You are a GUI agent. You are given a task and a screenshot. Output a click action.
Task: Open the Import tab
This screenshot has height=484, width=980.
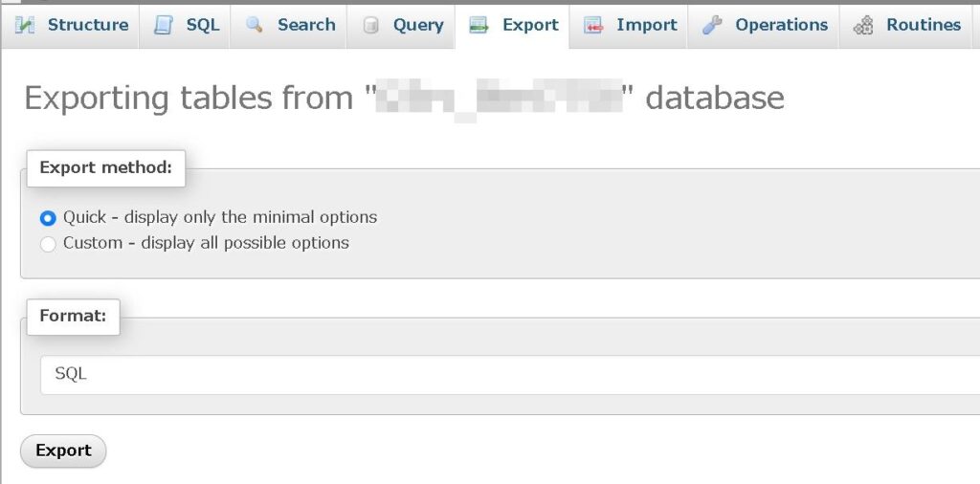pyautogui.click(x=646, y=26)
